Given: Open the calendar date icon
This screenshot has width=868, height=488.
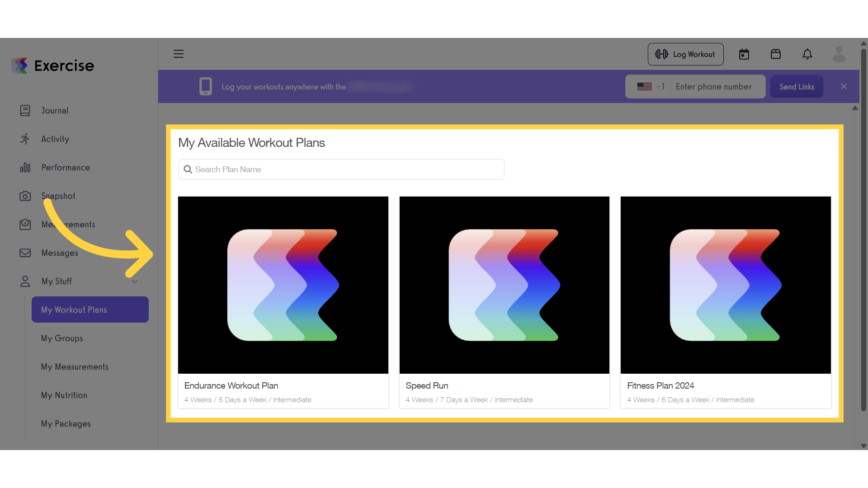Looking at the screenshot, I should pos(744,54).
